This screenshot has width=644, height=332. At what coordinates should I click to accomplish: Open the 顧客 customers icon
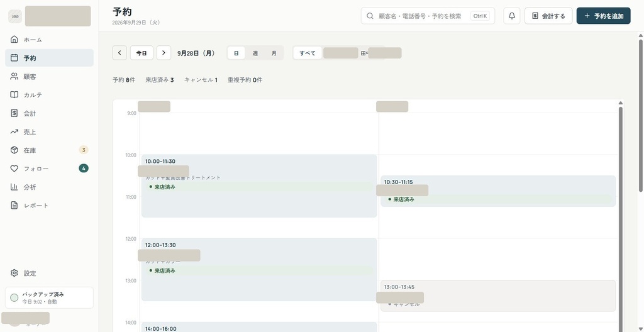[14, 77]
